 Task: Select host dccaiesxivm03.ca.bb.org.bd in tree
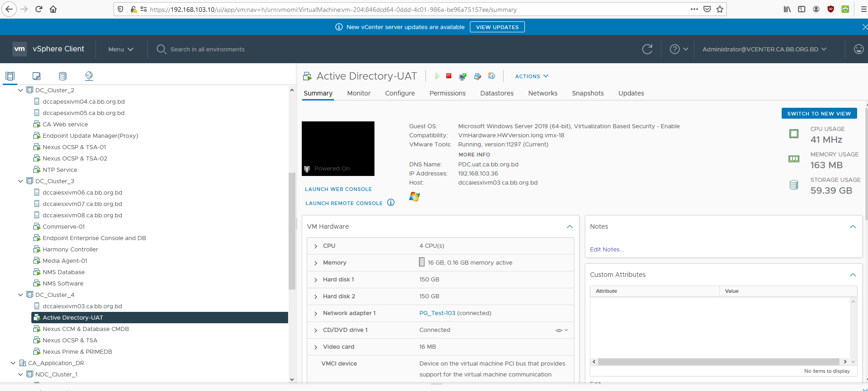click(x=82, y=306)
